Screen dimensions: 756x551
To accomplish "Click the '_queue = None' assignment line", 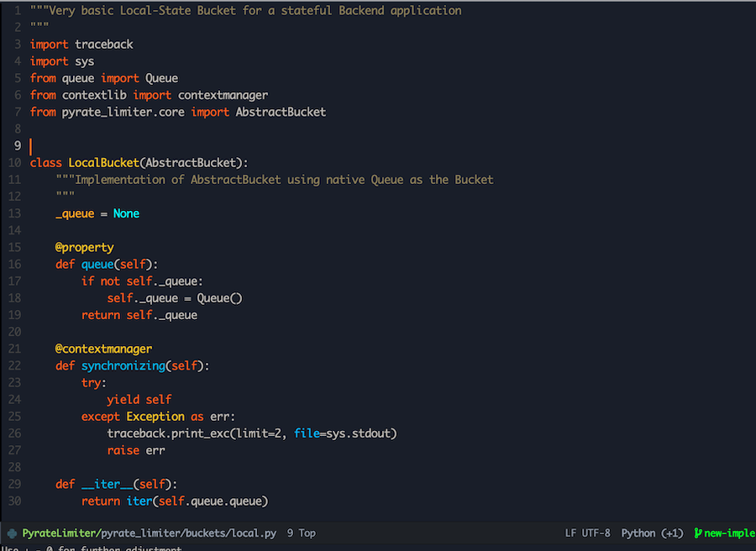I will [97, 213].
